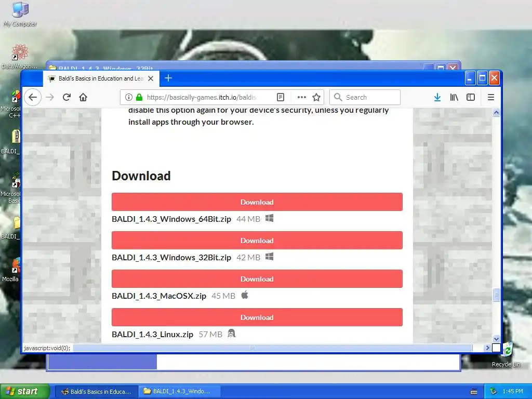
Task: Click the 1:45 PM clock
Action: (x=513, y=392)
